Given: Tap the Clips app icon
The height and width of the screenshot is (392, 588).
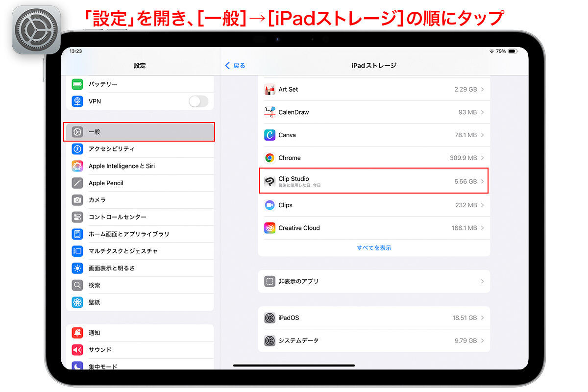Looking at the screenshot, I should (269, 205).
